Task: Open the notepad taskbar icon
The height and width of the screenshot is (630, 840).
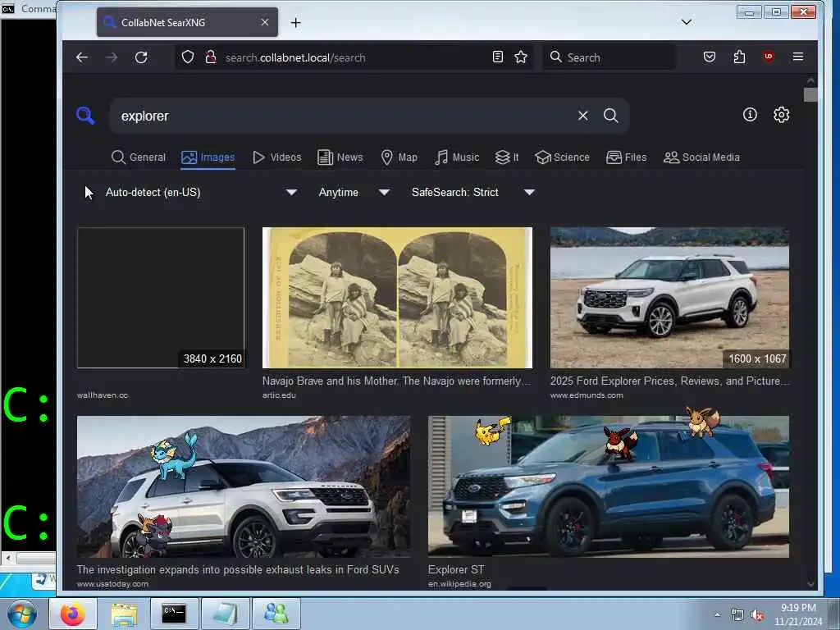Action: (x=225, y=614)
